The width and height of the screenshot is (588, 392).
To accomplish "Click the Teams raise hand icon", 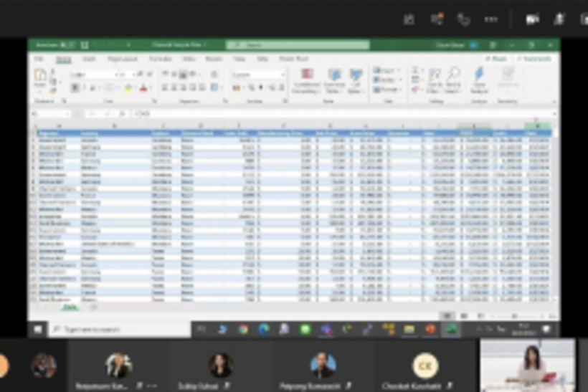I will 464,19.
